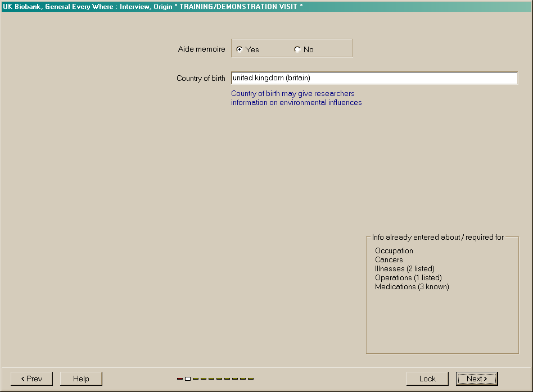This screenshot has width=533, height=392.
Task: Go back with the Prev button
Action: coord(31,379)
